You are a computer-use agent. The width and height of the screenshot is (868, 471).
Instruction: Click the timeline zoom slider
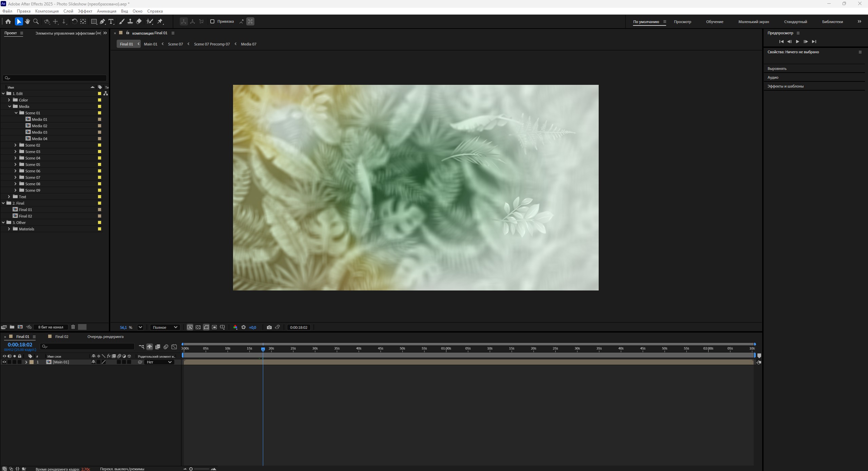coord(199,469)
